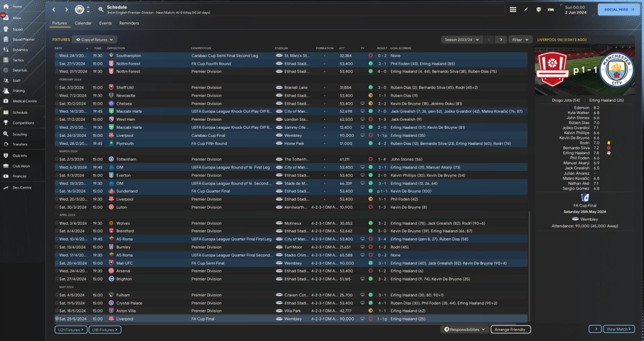Open the Home sidebar item
This screenshot has height=341, width=644.
coord(18,7)
